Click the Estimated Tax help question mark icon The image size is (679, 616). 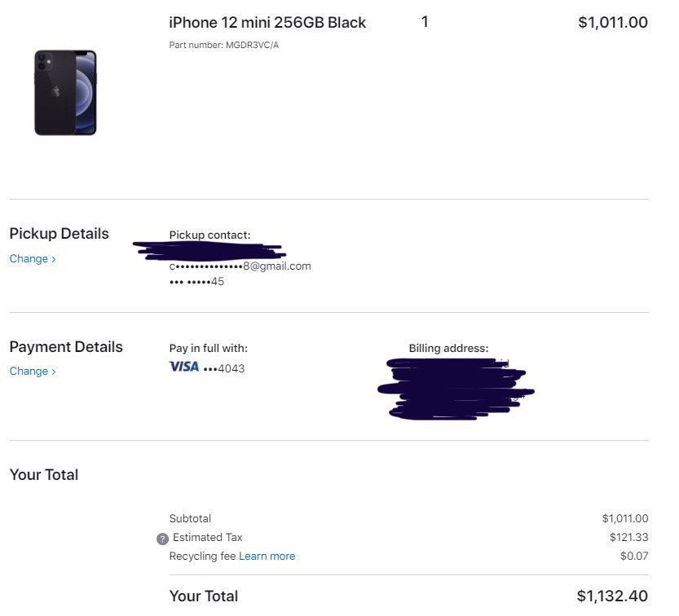(163, 537)
